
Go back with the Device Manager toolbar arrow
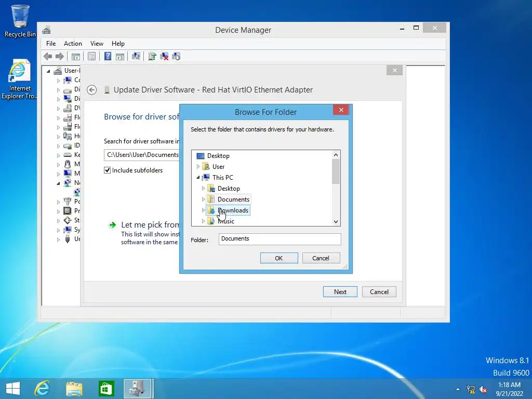tap(48, 56)
